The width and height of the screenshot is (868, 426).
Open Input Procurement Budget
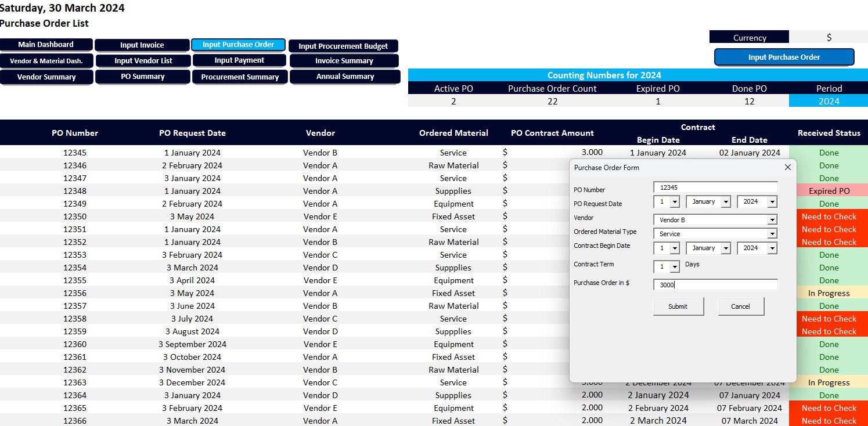coord(344,46)
